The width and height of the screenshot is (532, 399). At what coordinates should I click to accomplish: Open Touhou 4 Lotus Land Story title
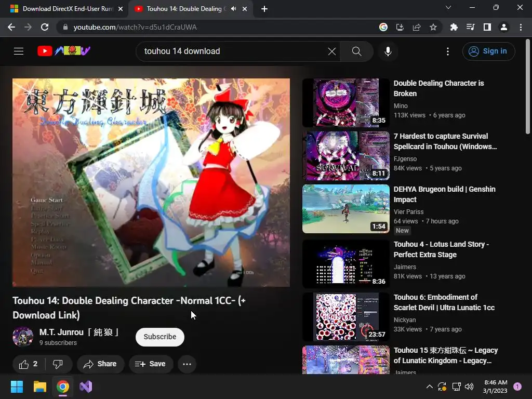tap(441, 249)
